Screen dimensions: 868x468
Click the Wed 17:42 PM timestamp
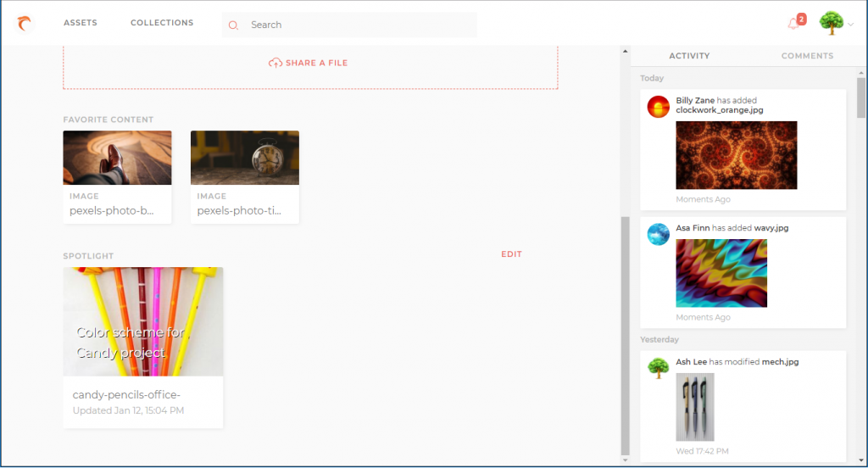click(x=702, y=451)
